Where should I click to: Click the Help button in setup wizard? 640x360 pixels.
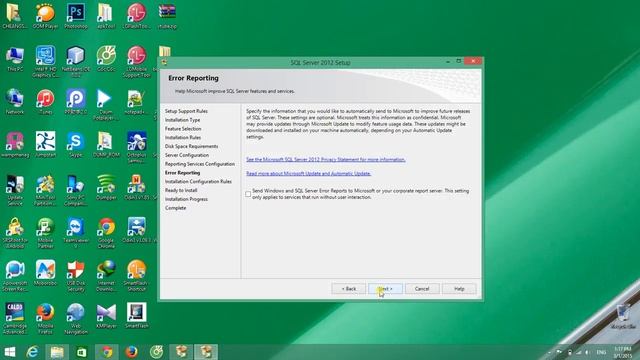tap(459, 289)
